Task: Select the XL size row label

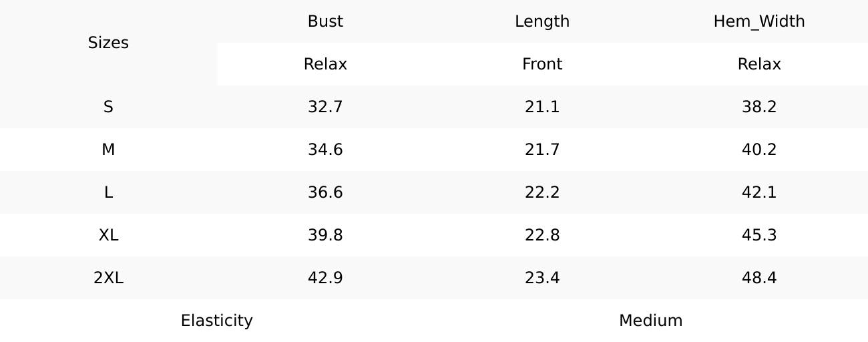Action: tap(108, 235)
